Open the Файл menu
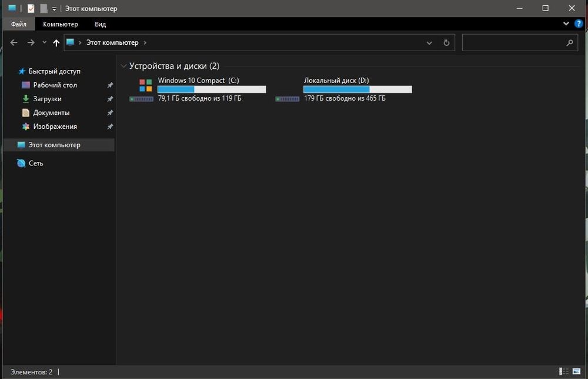 click(19, 24)
